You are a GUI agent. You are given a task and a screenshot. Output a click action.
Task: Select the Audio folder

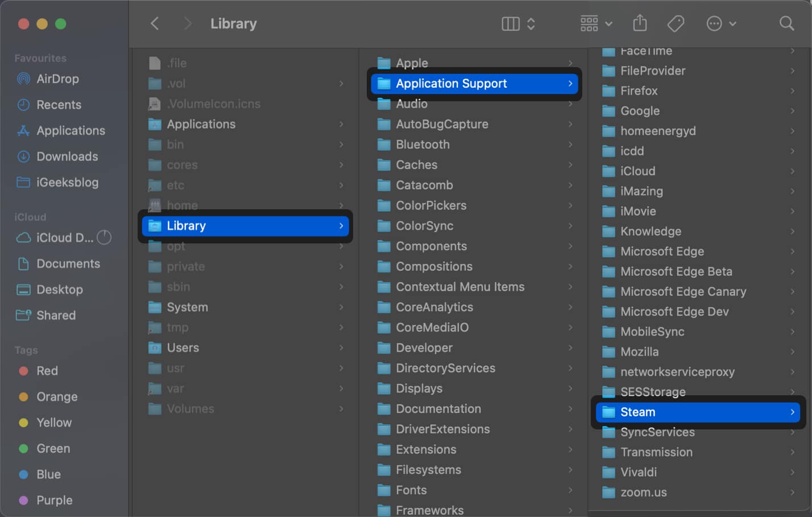pos(475,104)
